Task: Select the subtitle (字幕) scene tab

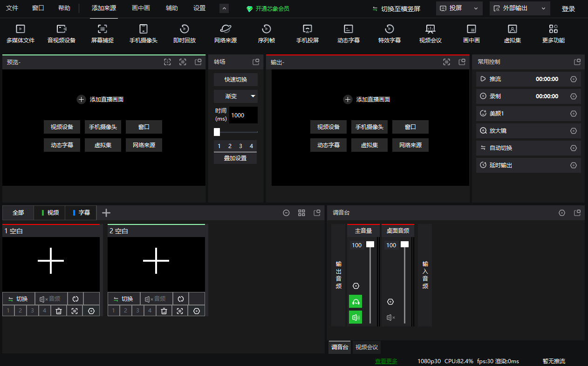Action: (x=81, y=213)
